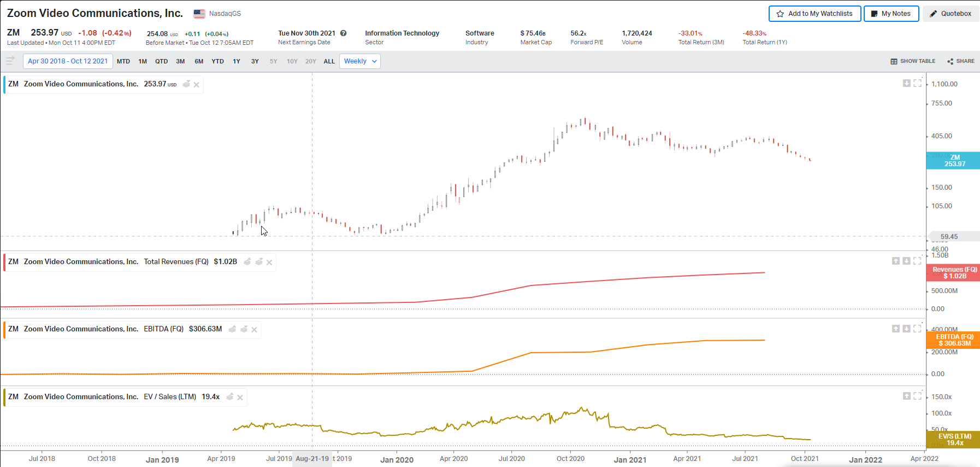This screenshot has width=980, height=467.
Task: Move the Revenues panel up
Action: pyautogui.click(x=896, y=261)
